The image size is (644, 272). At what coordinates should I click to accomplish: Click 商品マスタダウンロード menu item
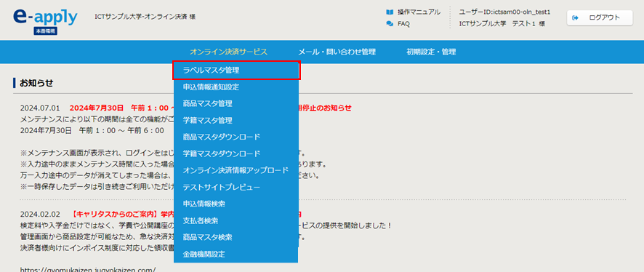pyautogui.click(x=236, y=137)
